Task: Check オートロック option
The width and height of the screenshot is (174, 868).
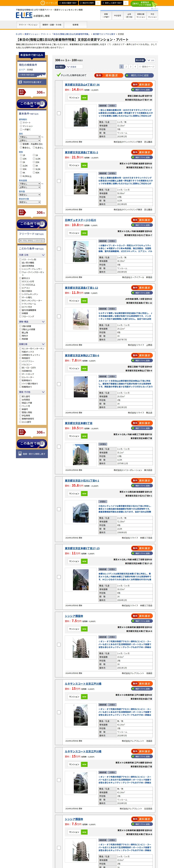Action: pos(20,374)
